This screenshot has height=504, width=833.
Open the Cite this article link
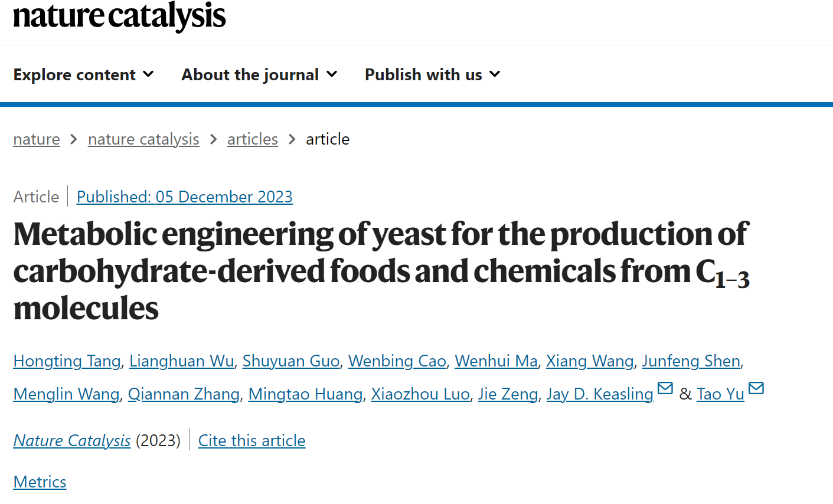click(x=252, y=441)
